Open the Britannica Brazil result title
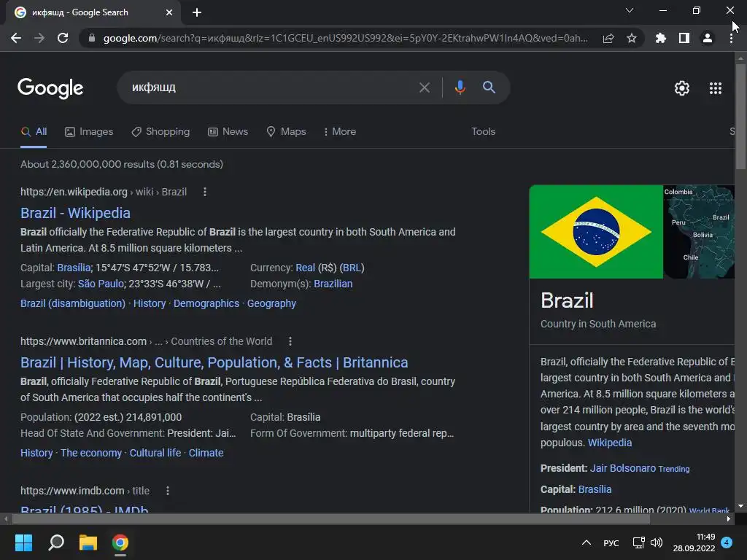The image size is (747, 560). pyautogui.click(x=214, y=362)
